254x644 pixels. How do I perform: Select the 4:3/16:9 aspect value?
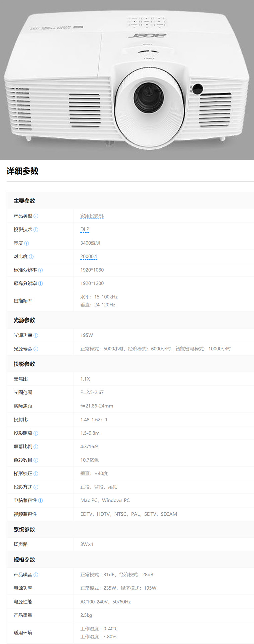click(x=89, y=447)
